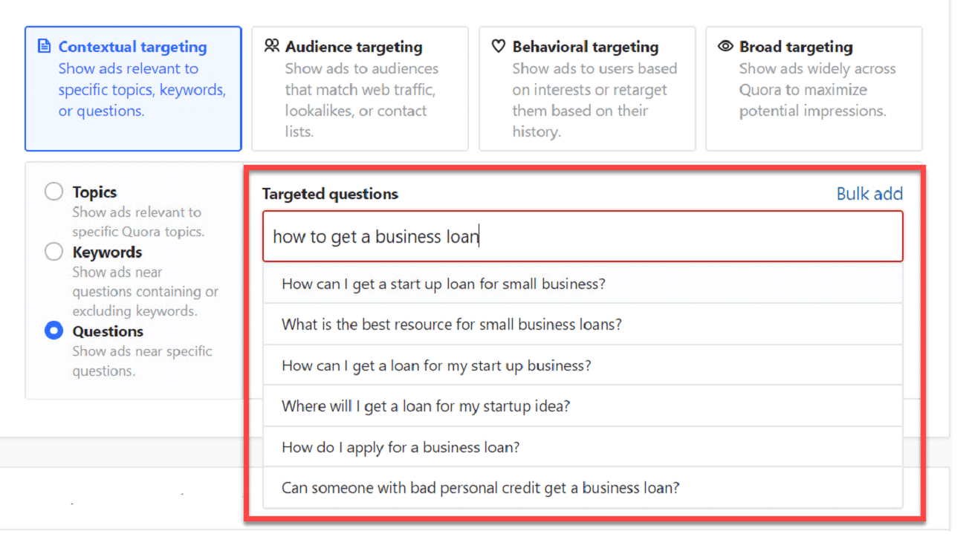972x560 pixels.
Task: Pick 'Can someone with bad personal credit get a business loan?'
Action: click(x=583, y=488)
